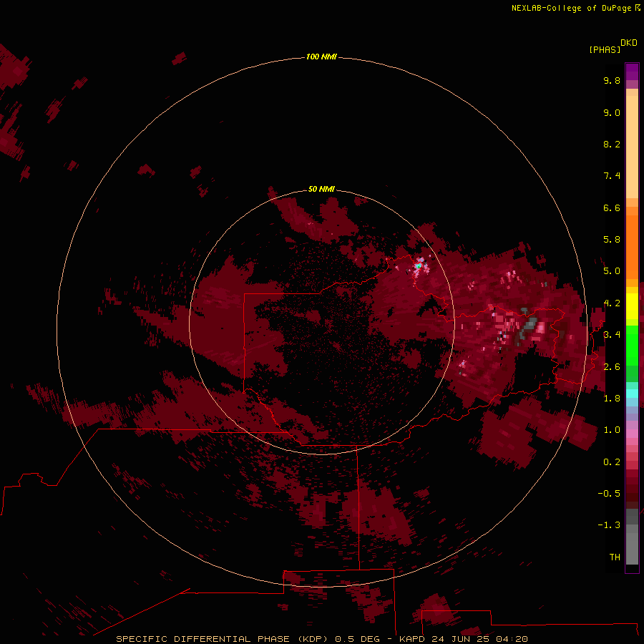Click the NEXLAB-College of DuPage credit text
The height and width of the screenshot is (644, 644).
click(571, 8)
